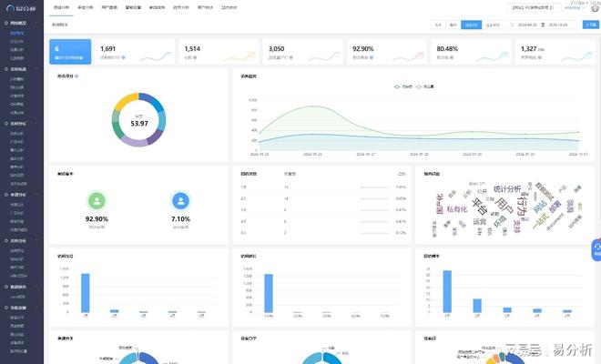The height and width of the screenshot is (364, 601).
Task: Click the dark green segment of the 53.97 donut
Action: click(x=117, y=131)
